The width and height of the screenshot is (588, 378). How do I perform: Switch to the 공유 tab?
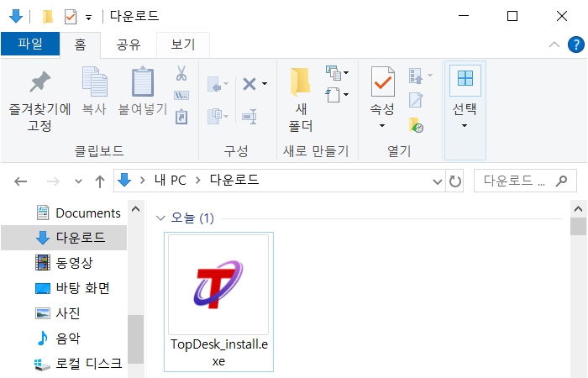pyautogui.click(x=129, y=45)
